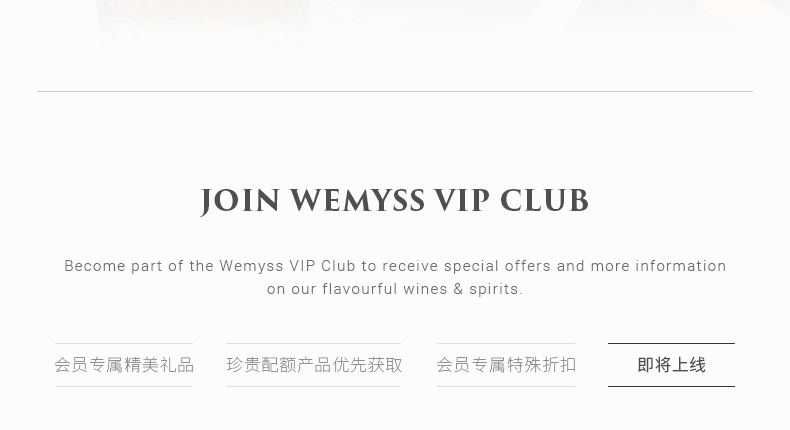Click the 即将上线 button
This screenshot has height=430, width=790.
pos(671,365)
